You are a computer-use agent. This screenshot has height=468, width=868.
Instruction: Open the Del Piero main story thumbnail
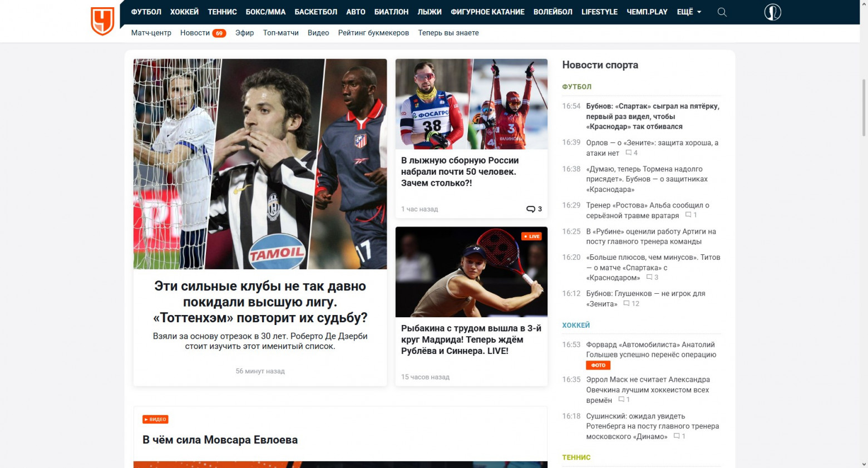[260, 164]
